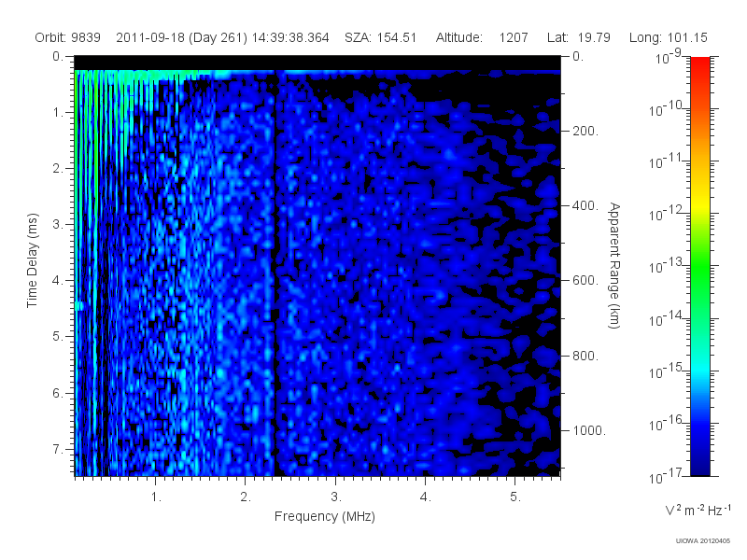Click the colorbar label '10^-14'

[x=667, y=319]
